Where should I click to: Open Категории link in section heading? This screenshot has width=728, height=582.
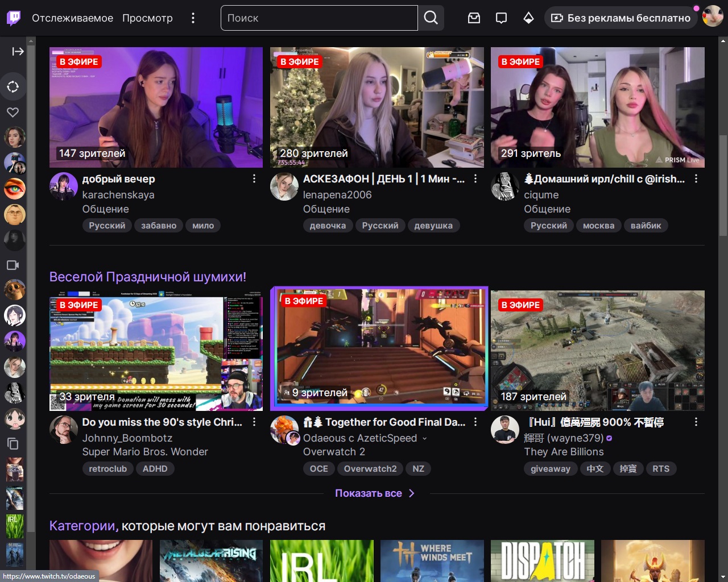point(83,526)
